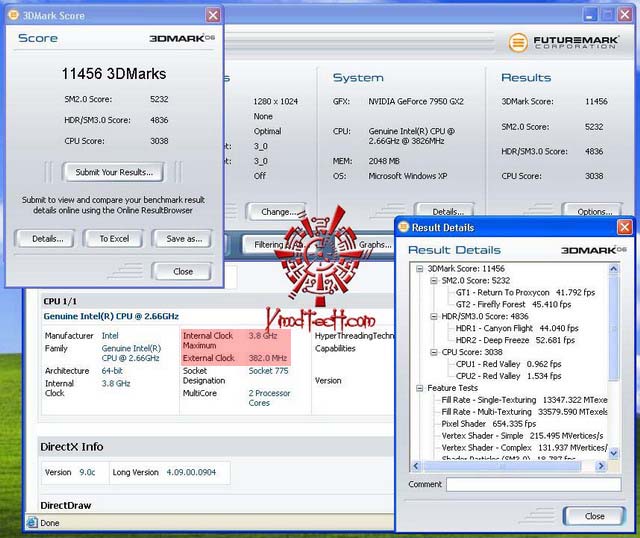
Task: Click 1280 x 1024 resolution value
Action: 276,101
